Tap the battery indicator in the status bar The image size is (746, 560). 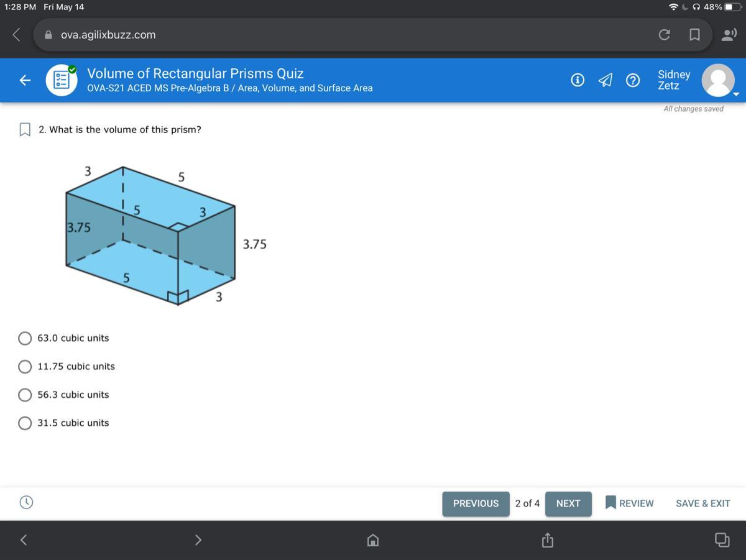[732, 7]
